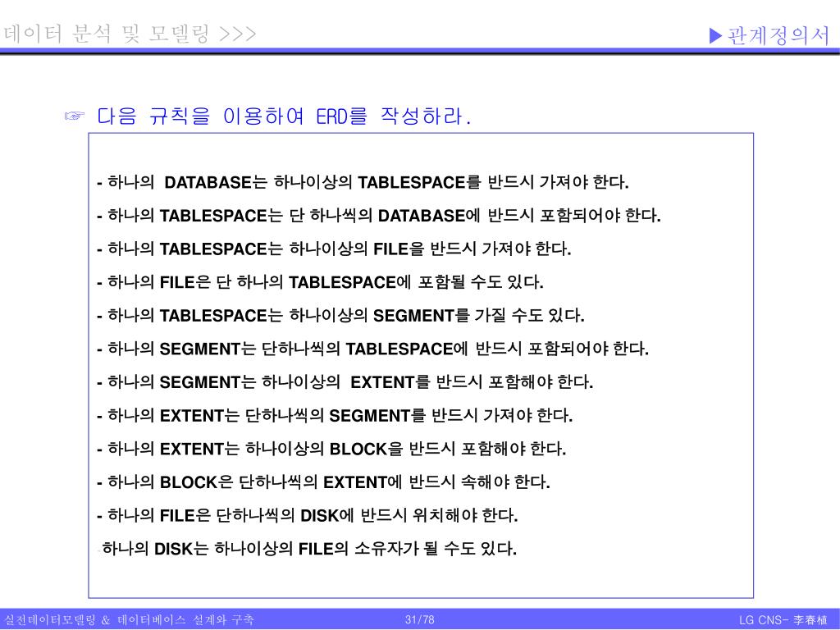Click the rule 'BLOCK은 단하나씩의 EXTENT에 반드시 속해야 한다'
840x630 pixels.
pyautogui.click(x=323, y=482)
